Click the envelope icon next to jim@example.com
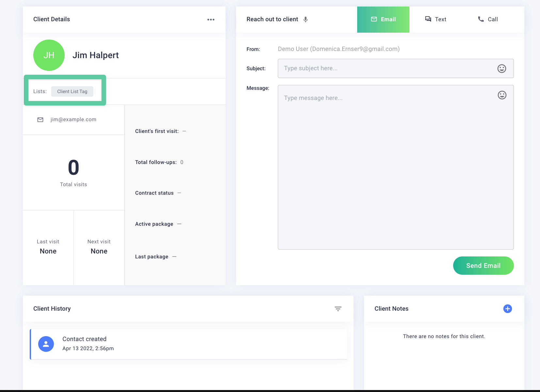 [40, 120]
